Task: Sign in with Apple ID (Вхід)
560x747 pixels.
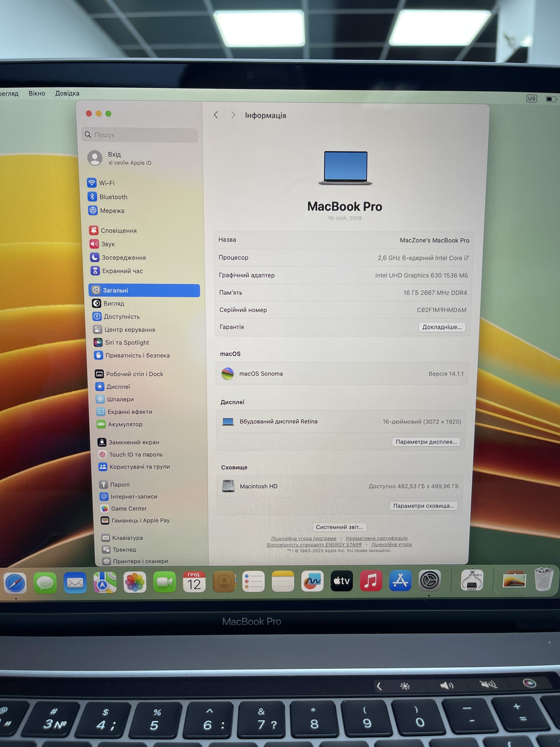Action: pos(120,158)
